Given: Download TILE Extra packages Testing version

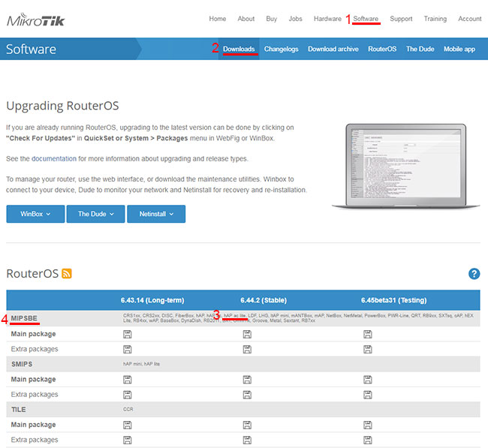Looking at the screenshot, I should click(368, 440).
